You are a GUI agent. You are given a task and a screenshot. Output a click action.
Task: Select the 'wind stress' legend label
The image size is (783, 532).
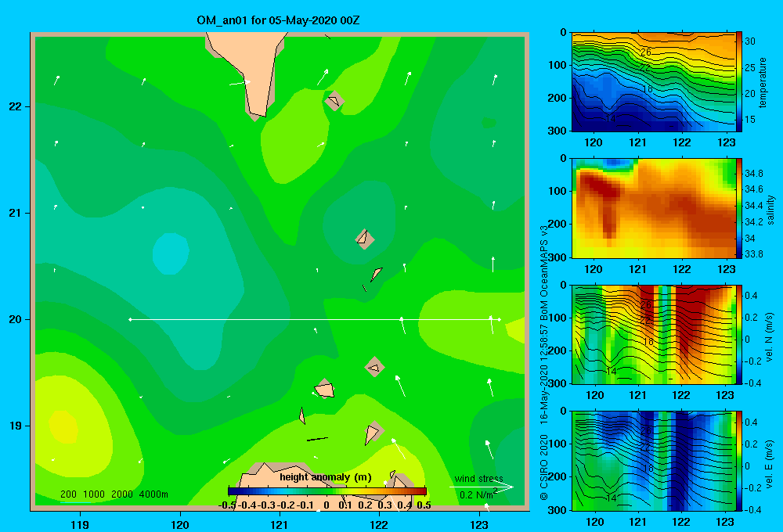479,479
